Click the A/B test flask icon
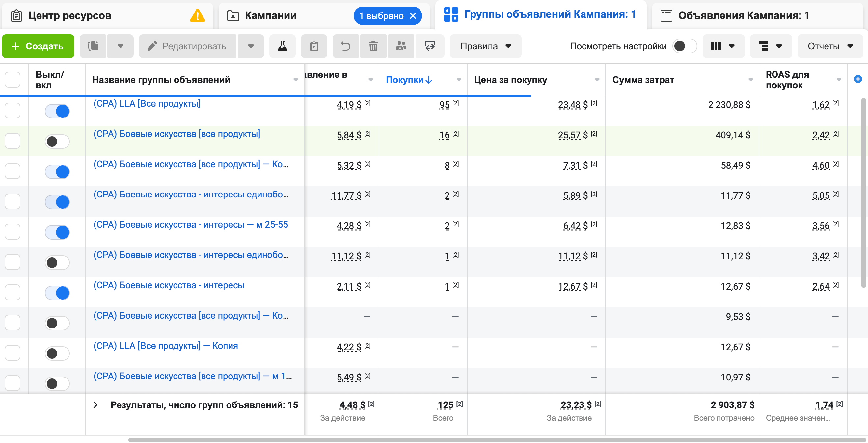The width and height of the screenshot is (868, 443). click(283, 46)
